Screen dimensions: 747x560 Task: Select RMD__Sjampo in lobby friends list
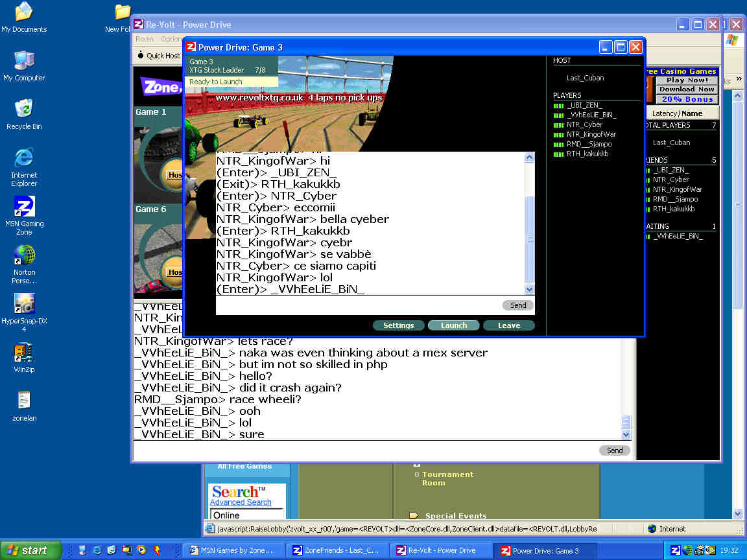pyautogui.click(x=675, y=200)
